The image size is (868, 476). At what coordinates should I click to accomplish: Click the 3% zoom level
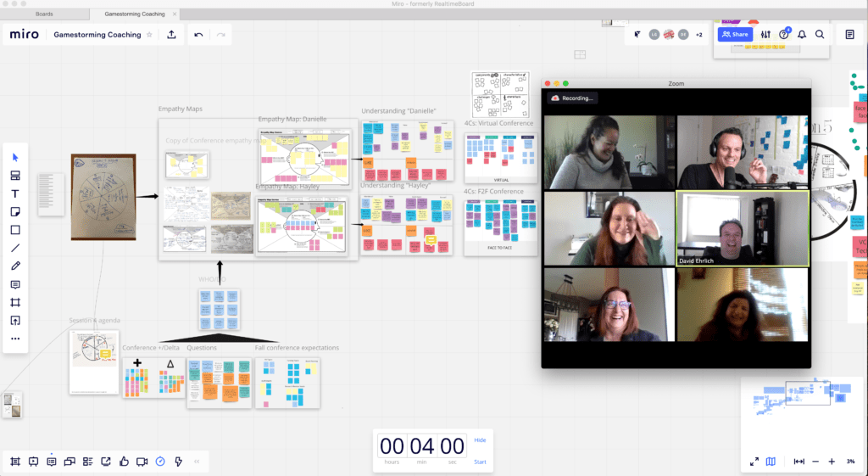click(x=850, y=462)
